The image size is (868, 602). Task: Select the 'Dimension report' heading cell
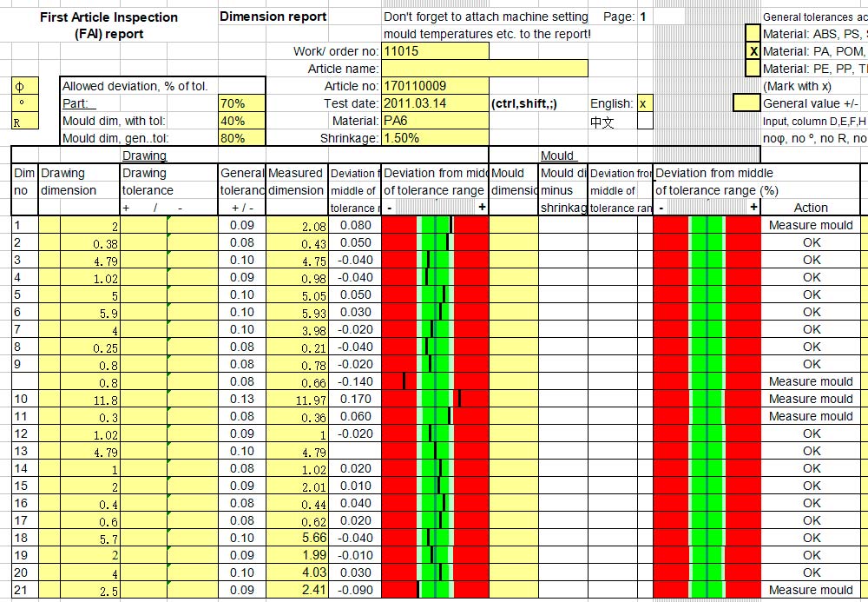[x=273, y=17]
